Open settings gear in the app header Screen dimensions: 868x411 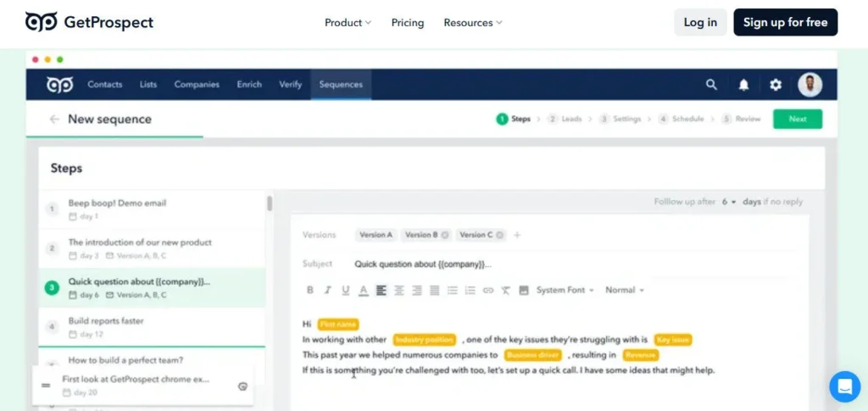[x=776, y=85]
